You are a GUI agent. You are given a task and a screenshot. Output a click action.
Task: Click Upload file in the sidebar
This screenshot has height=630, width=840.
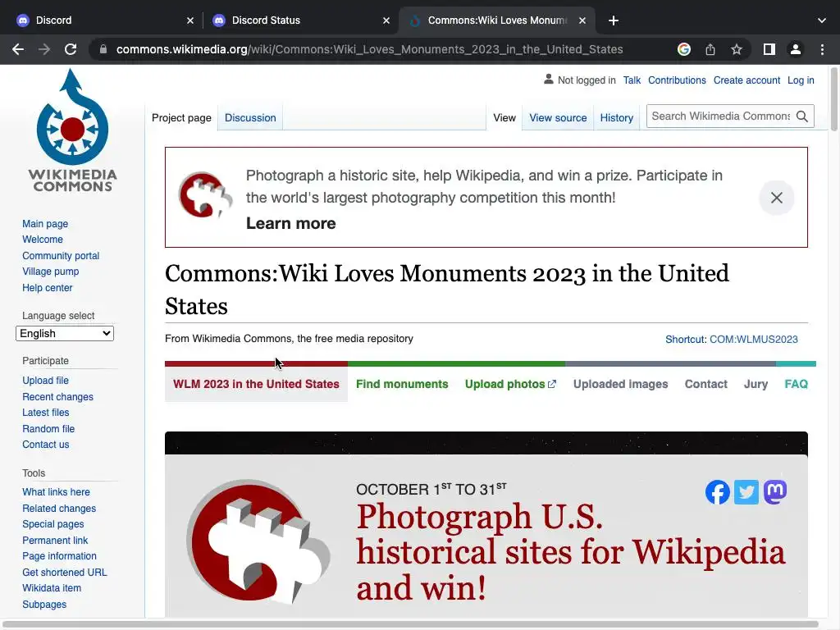pos(46,381)
